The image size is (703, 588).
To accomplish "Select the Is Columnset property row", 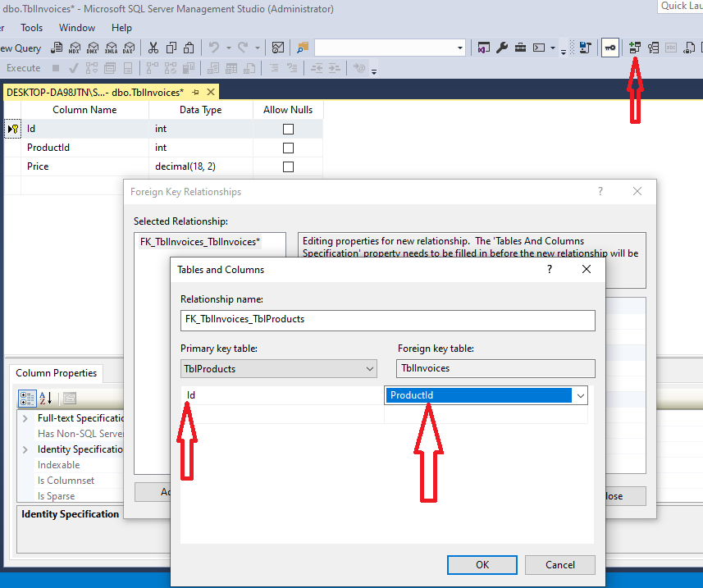I will 79,481.
